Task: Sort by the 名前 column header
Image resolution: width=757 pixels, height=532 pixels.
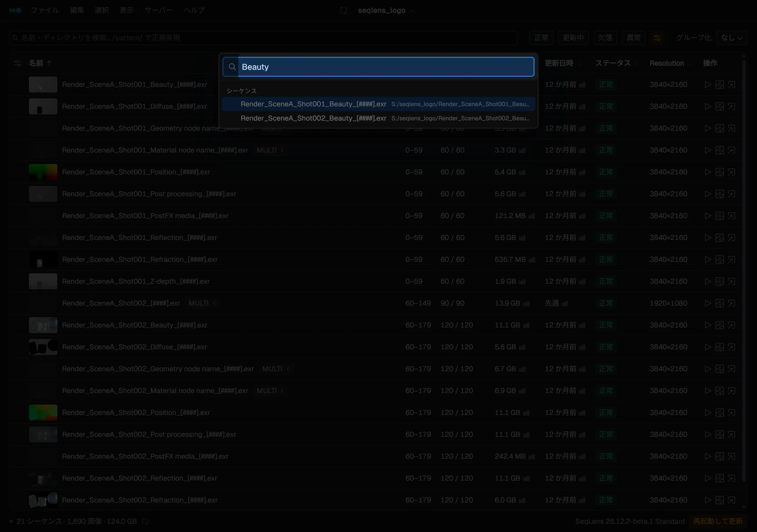Action: point(40,63)
